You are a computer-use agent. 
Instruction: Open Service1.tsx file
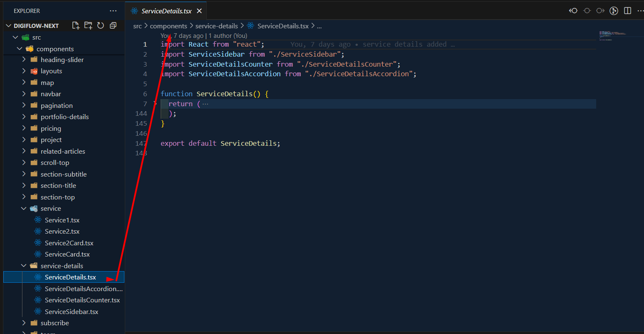click(x=62, y=220)
